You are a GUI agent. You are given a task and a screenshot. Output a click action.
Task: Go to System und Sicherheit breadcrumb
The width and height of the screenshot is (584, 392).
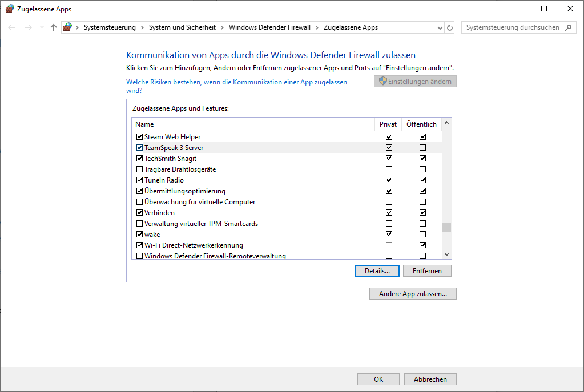click(182, 27)
